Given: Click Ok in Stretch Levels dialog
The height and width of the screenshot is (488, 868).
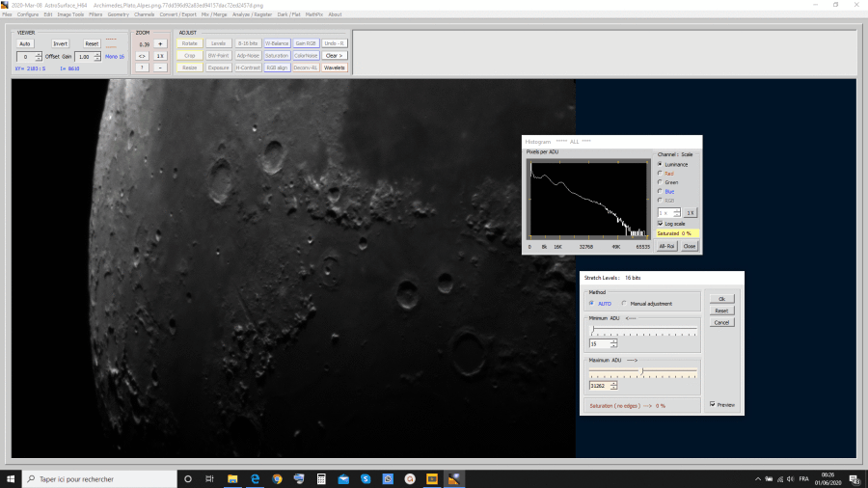Looking at the screenshot, I should (x=720, y=299).
